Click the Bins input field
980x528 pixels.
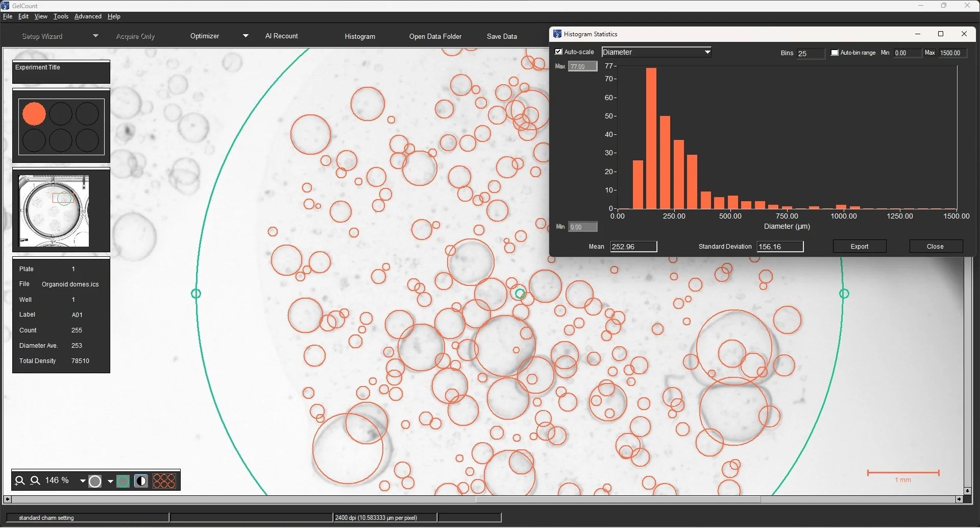(811, 53)
